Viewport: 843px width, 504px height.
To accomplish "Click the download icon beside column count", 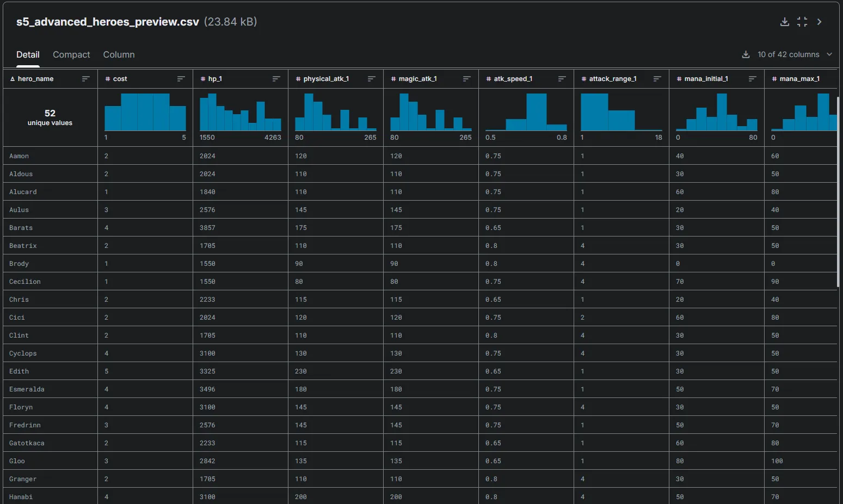I will [746, 54].
